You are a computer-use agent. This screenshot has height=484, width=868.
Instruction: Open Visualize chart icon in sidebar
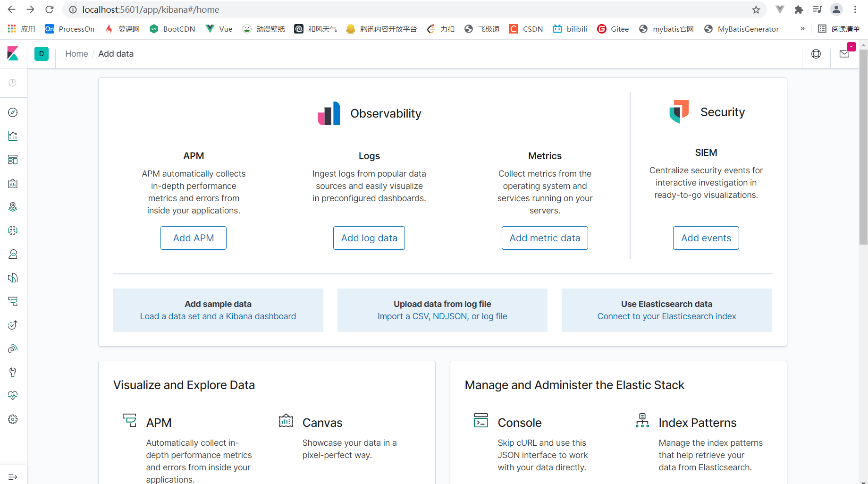13,136
